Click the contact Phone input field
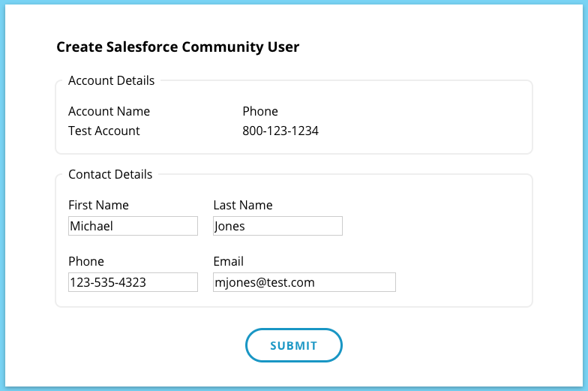This screenshot has width=588, height=391. [133, 282]
